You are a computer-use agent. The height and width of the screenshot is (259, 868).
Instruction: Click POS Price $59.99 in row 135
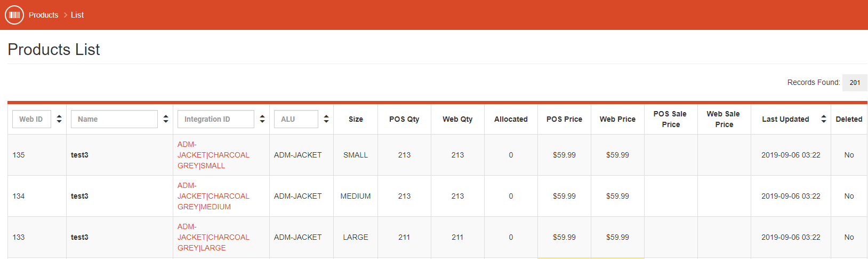(x=564, y=155)
